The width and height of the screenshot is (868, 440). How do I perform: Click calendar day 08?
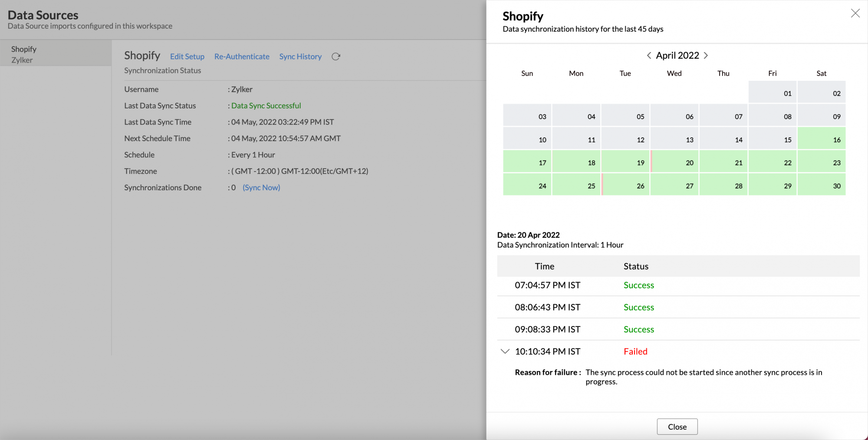[x=773, y=115]
